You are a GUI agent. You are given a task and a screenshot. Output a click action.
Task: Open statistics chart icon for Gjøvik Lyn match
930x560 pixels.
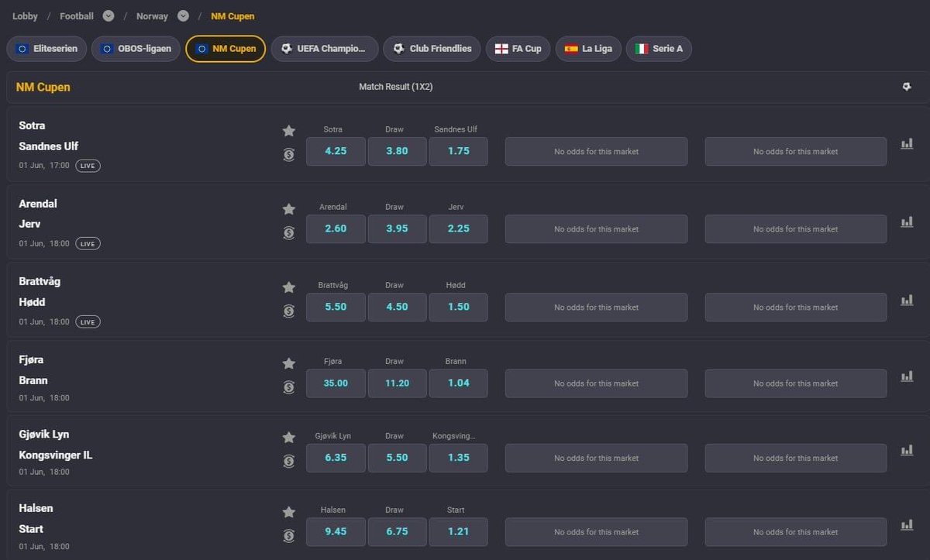[x=907, y=450]
